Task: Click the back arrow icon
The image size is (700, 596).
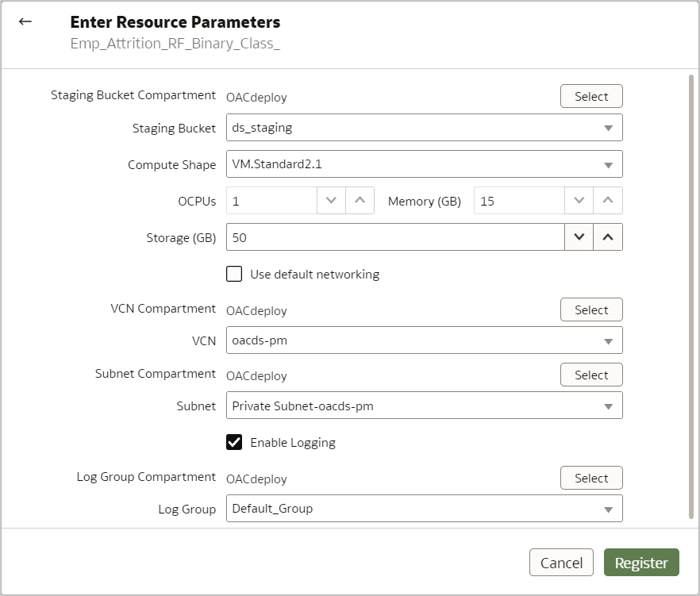Action: coord(25,21)
